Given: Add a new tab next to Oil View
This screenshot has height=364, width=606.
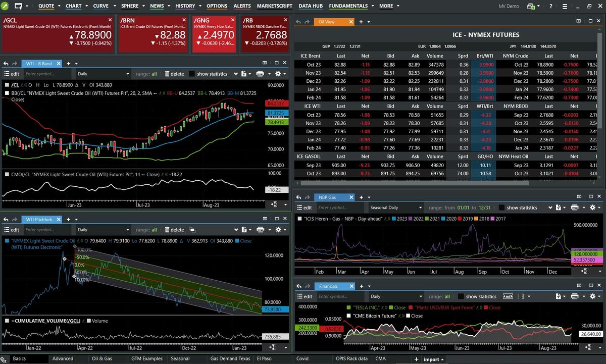Looking at the screenshot, I should [x=361, y=22].
